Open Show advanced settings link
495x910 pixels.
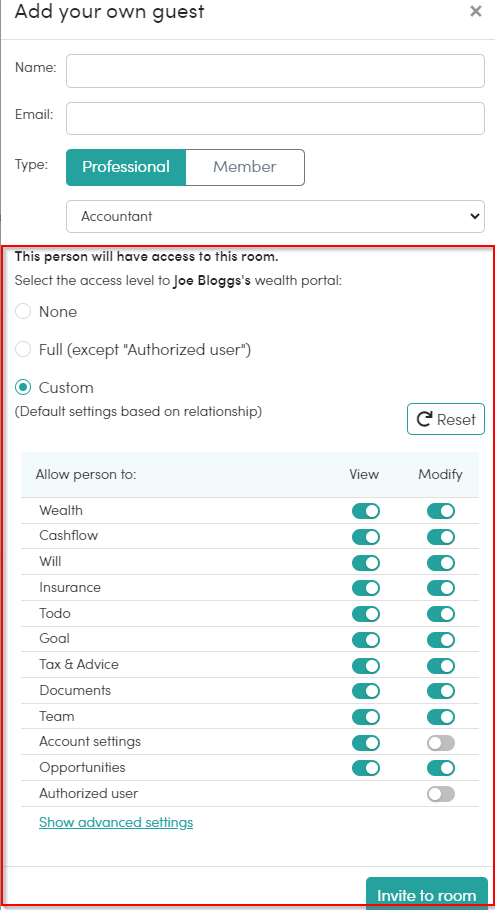[x=116, y=822]
